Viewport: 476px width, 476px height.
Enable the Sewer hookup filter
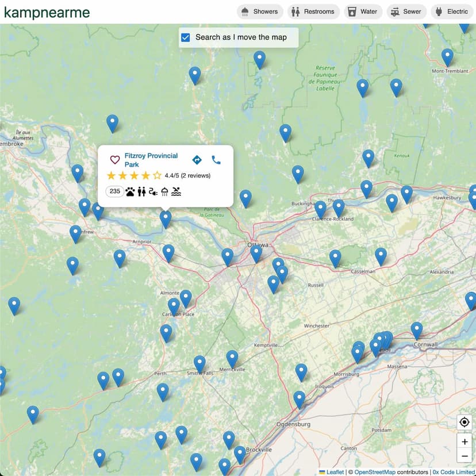tap(406, 11)
